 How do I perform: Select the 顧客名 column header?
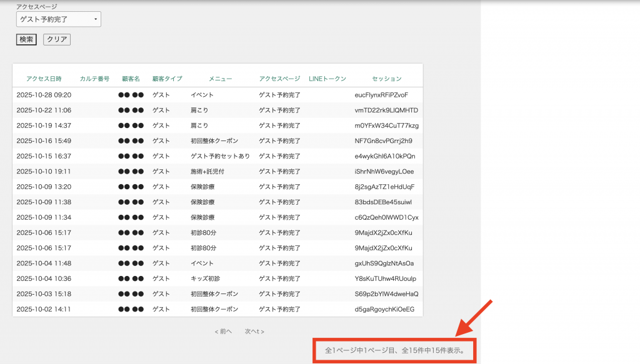131,79
